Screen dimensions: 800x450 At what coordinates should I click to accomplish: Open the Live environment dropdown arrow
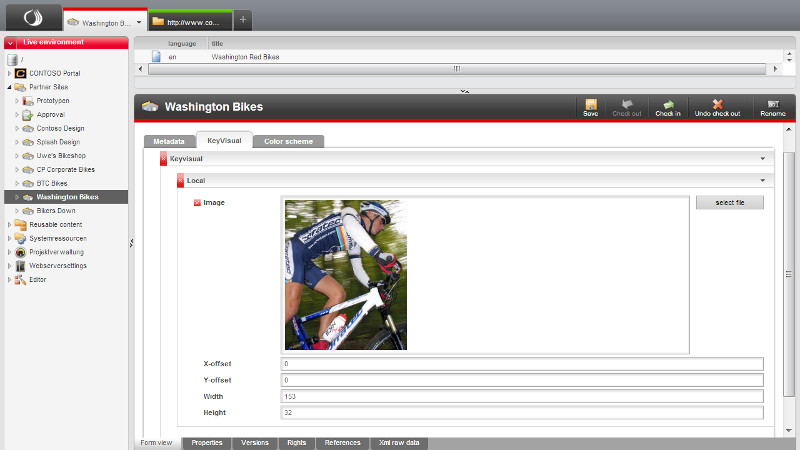(x=10, y=43)
